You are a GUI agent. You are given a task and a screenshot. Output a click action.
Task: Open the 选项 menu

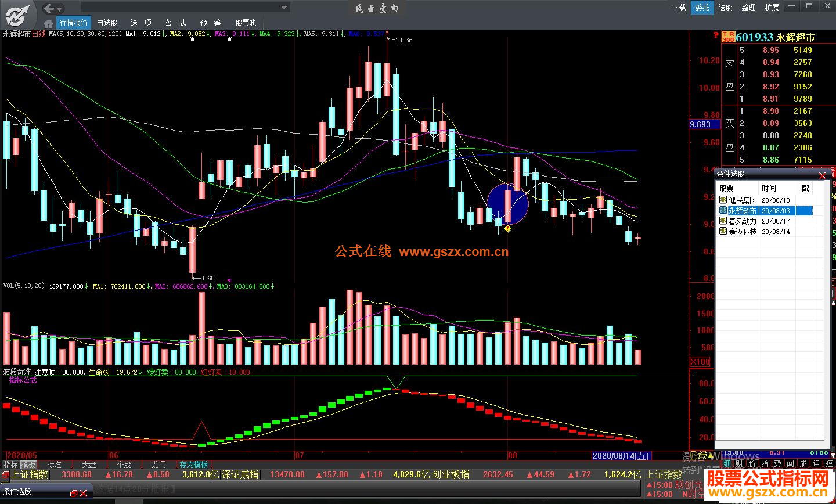coord(140,23)
